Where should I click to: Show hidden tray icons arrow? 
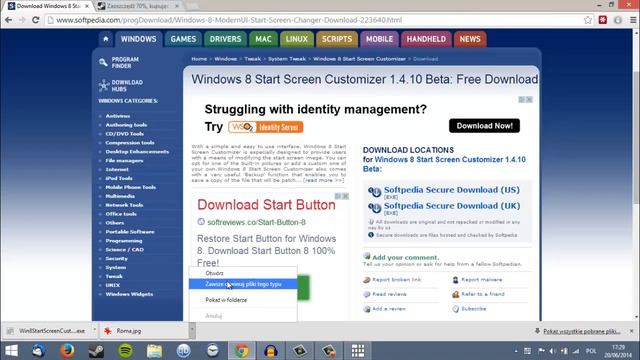pos(516,351)
